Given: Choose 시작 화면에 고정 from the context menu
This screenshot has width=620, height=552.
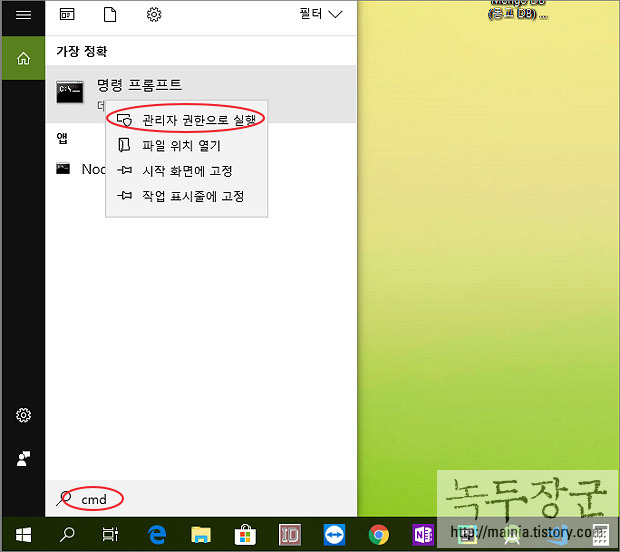Looking at the screenshot, I should click(x=186, y=170).
